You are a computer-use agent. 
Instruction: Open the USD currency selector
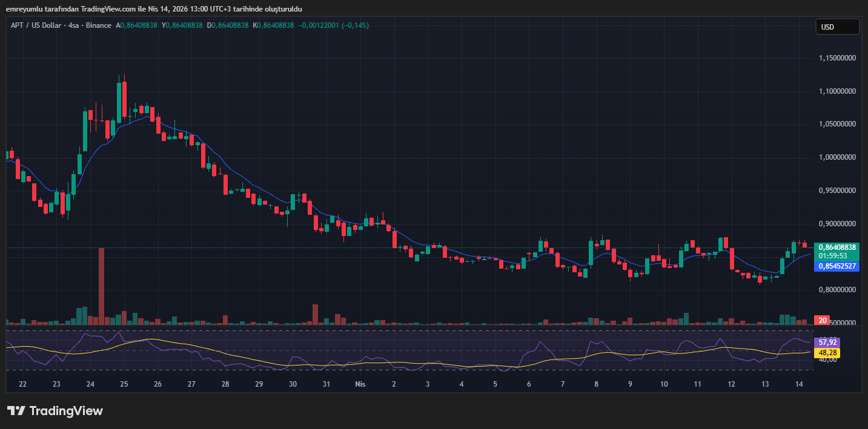coord(837,27)
